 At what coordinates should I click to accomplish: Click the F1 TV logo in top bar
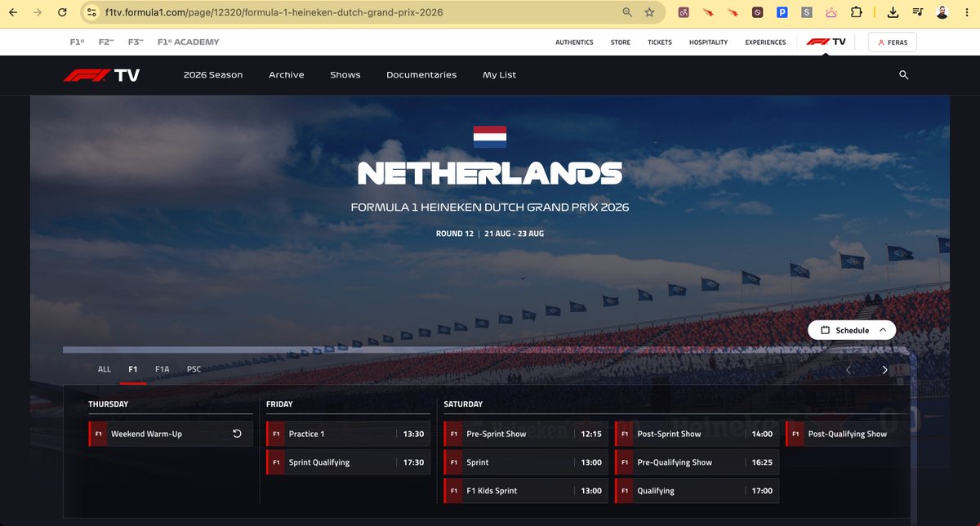point(826,42)
